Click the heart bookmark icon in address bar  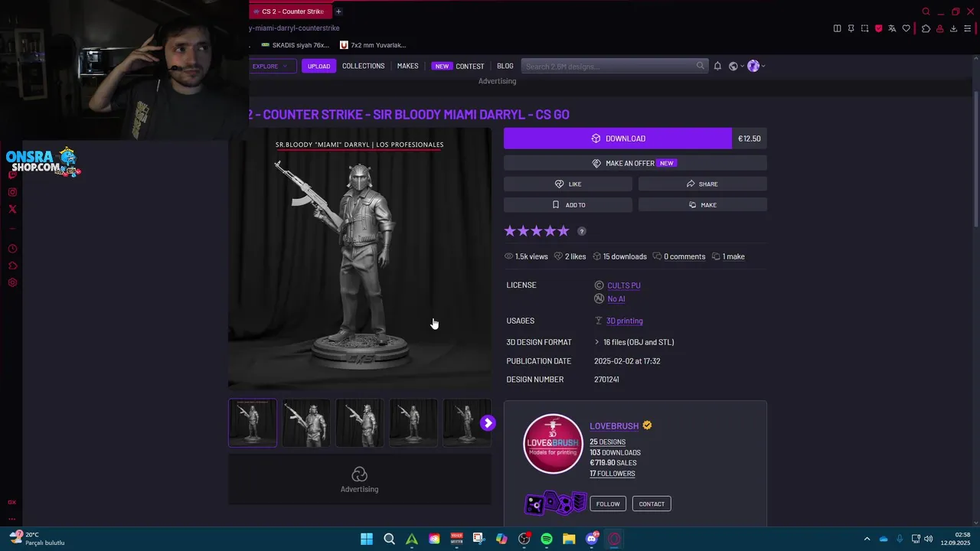906,28
